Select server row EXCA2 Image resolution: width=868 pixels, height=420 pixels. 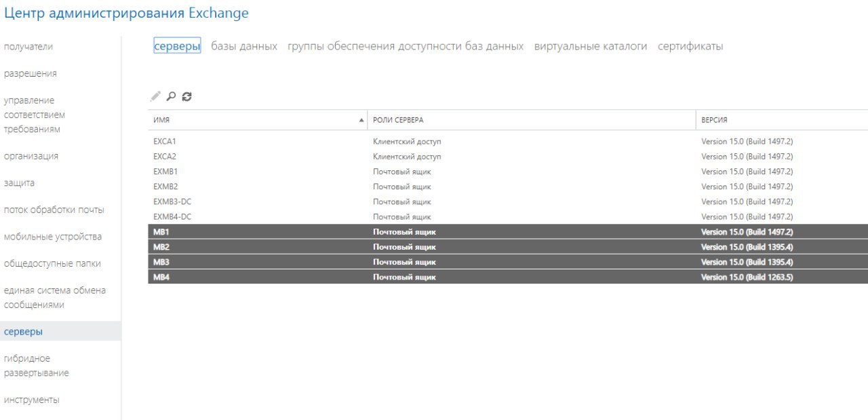click(x=508, y=157)
